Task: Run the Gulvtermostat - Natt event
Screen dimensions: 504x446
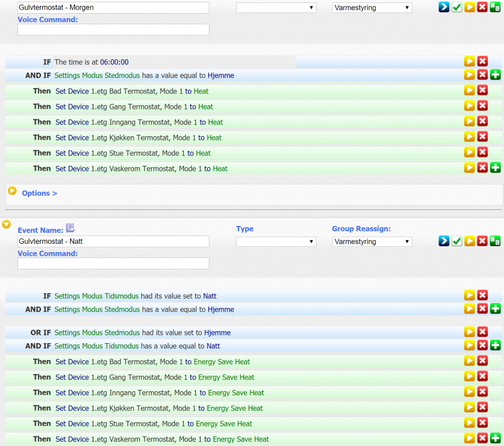Action: click(469, 241)
